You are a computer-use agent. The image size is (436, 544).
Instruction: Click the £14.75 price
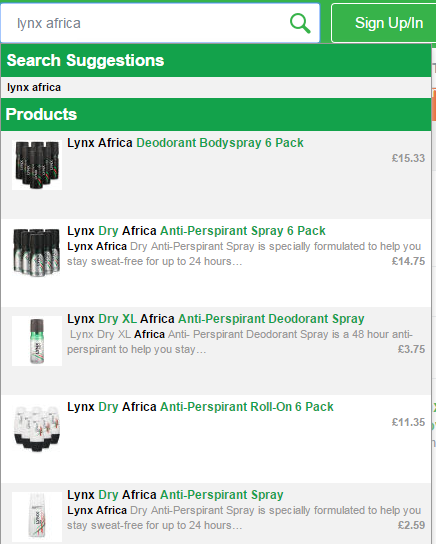pos(408,261)
